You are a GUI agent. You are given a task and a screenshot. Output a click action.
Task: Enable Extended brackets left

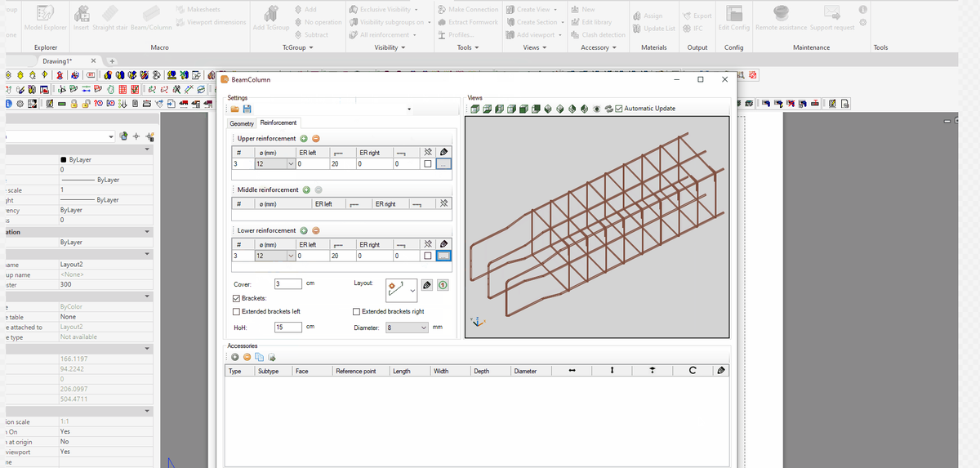coord(237,311)
